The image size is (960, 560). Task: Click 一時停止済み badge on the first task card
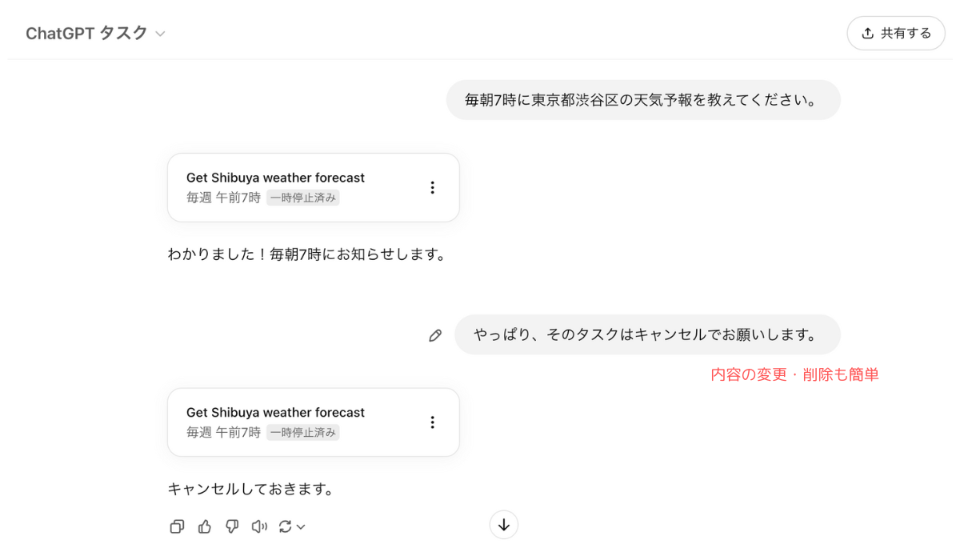click(303, 198)
